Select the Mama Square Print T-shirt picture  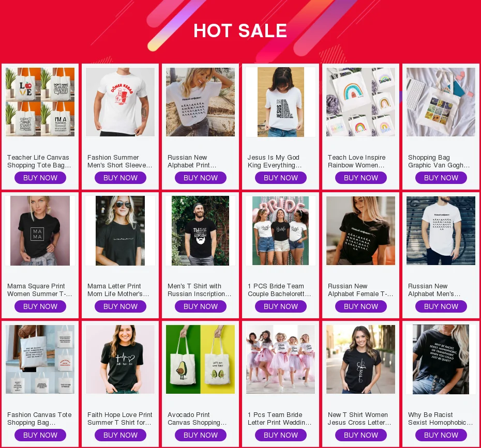[x=40, y=230]
